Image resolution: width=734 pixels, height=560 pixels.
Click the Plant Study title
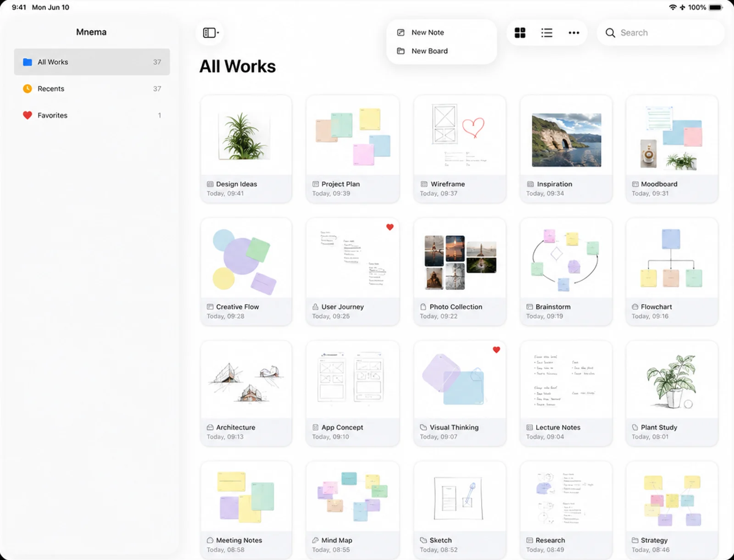tap(659, 427)
